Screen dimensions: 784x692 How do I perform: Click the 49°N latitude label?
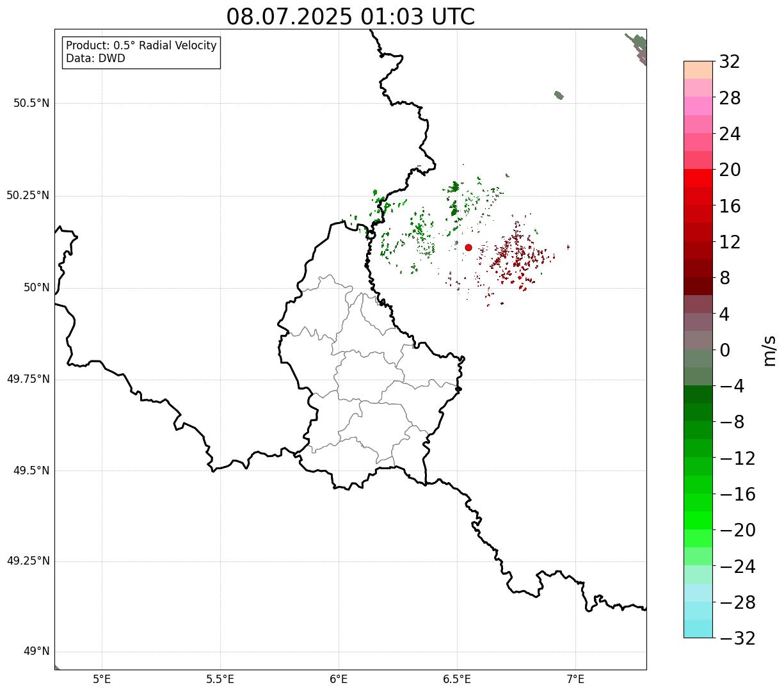(x=36, y=652)
